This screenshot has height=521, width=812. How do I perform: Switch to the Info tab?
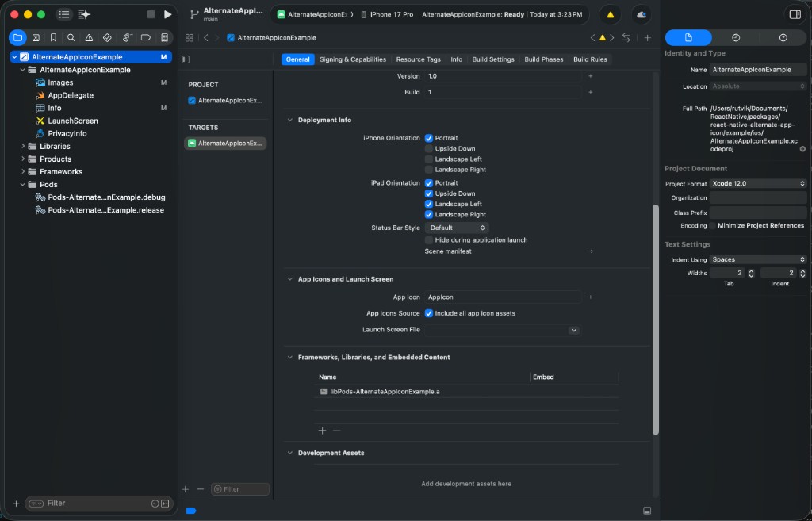point(456,59)
